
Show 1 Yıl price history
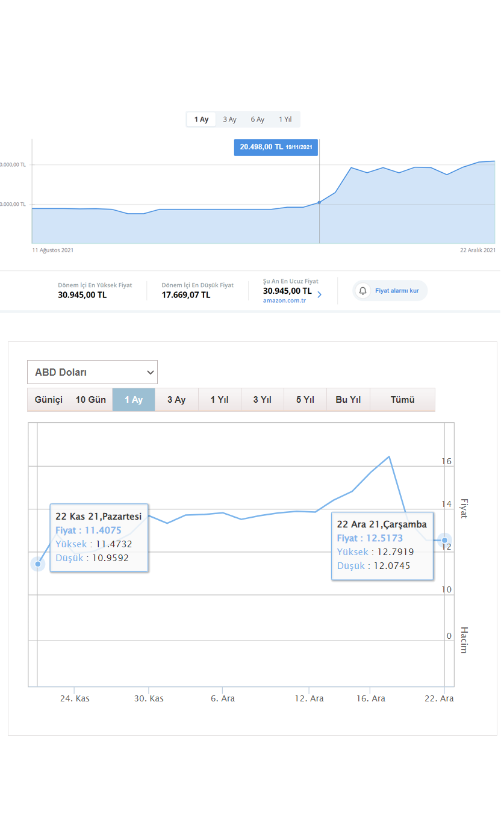pyautogui.click(x=285, y=119)
